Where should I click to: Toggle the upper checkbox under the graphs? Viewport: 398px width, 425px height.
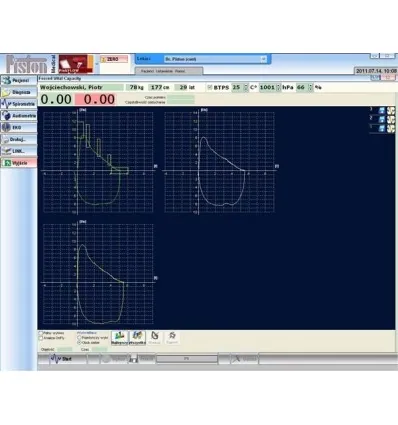[x=41, y=333]
